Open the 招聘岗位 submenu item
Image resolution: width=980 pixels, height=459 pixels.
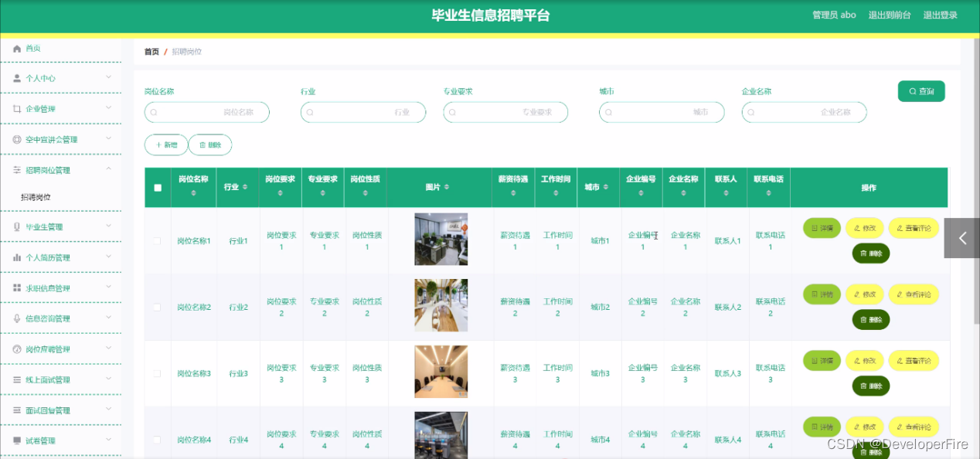[36, 197]
